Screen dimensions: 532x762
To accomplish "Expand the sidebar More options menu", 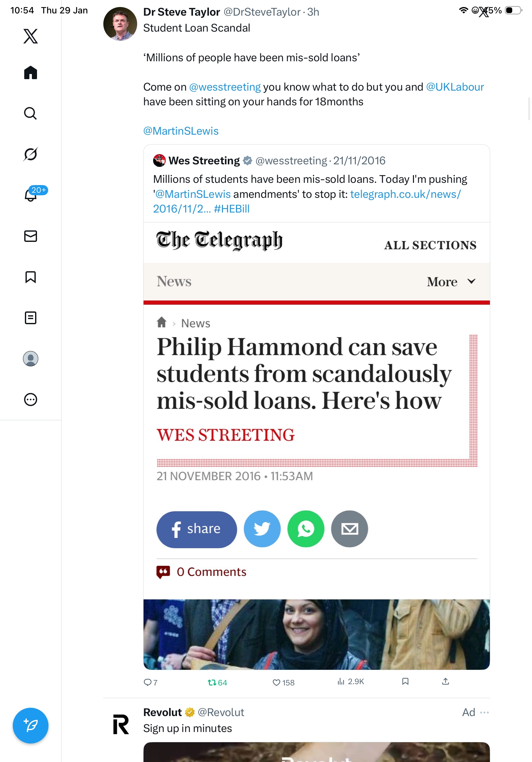I will [31, 399].
